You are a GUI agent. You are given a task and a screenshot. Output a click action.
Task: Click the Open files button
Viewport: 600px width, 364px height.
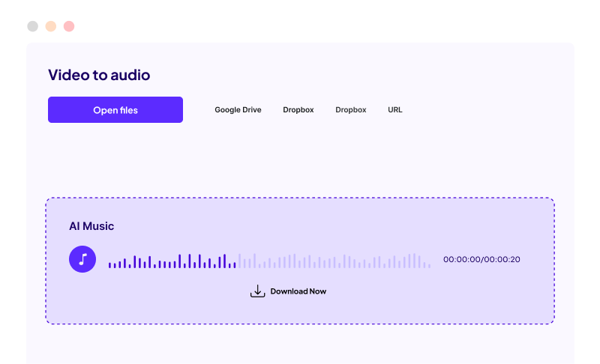[x=115, y=110]
